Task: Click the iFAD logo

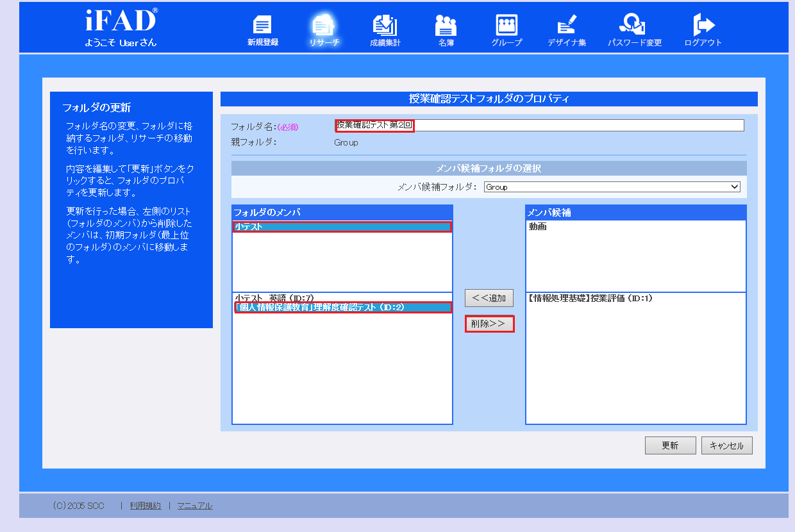Action: (x=121, y=21)
